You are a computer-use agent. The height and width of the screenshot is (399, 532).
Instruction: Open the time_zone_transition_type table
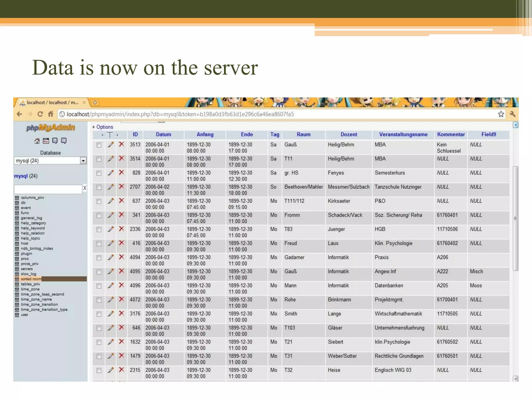(44, 310)
